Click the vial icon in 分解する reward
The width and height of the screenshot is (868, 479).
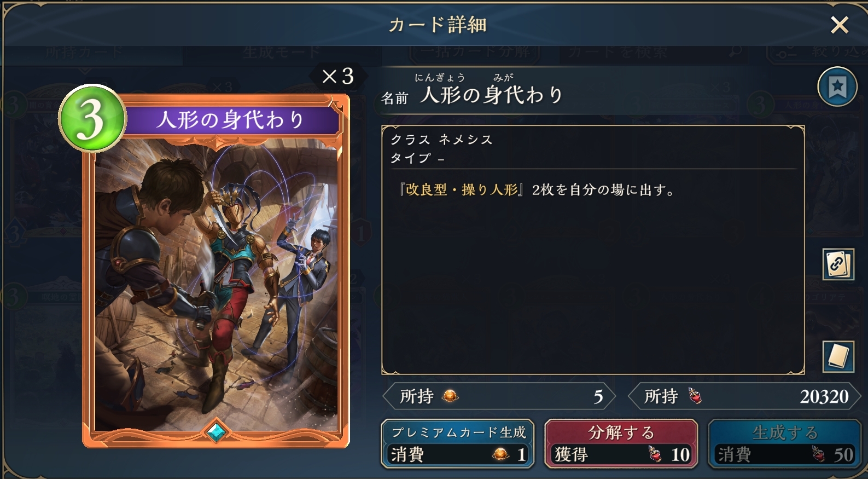point(654,454)
